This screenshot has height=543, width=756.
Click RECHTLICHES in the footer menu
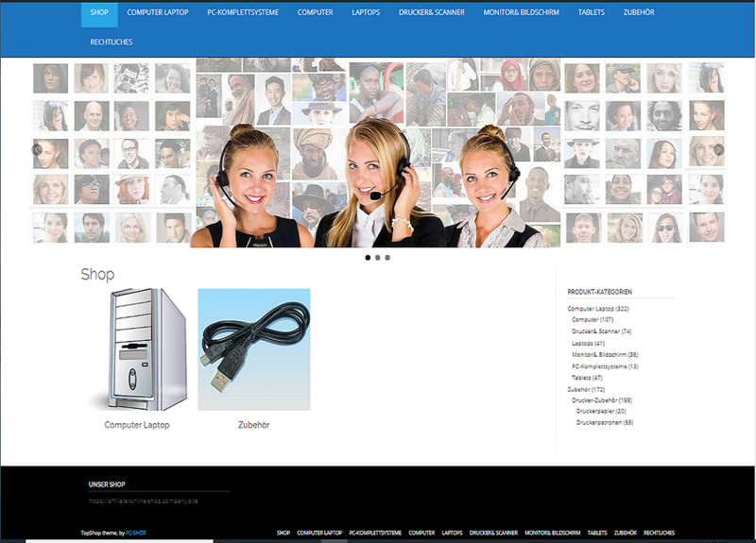coord(659,533)
